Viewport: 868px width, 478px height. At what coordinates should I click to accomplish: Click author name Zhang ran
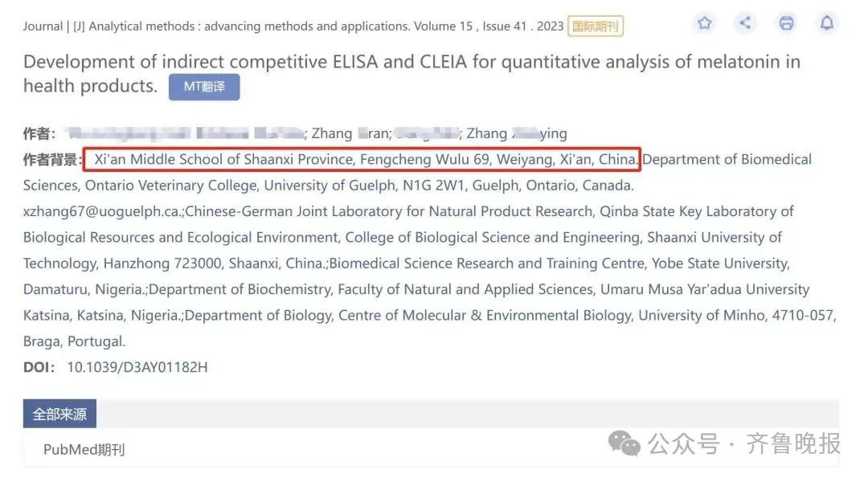pos(351,133)
